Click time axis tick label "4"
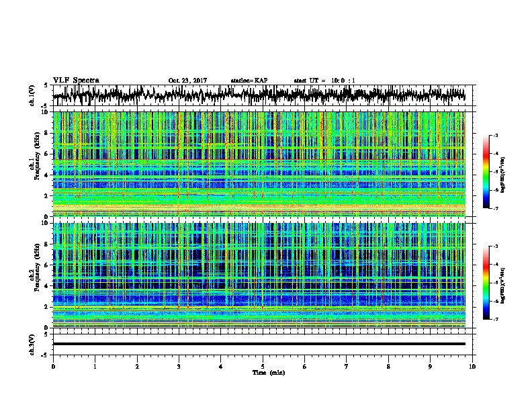The width and height of the screenshot is (532, 411). (x=221, y=367)
